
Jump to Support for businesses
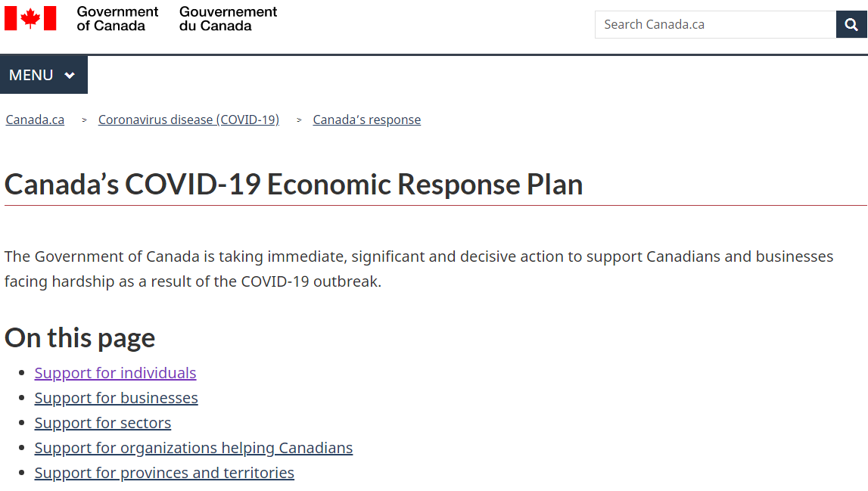pos(117,398)
